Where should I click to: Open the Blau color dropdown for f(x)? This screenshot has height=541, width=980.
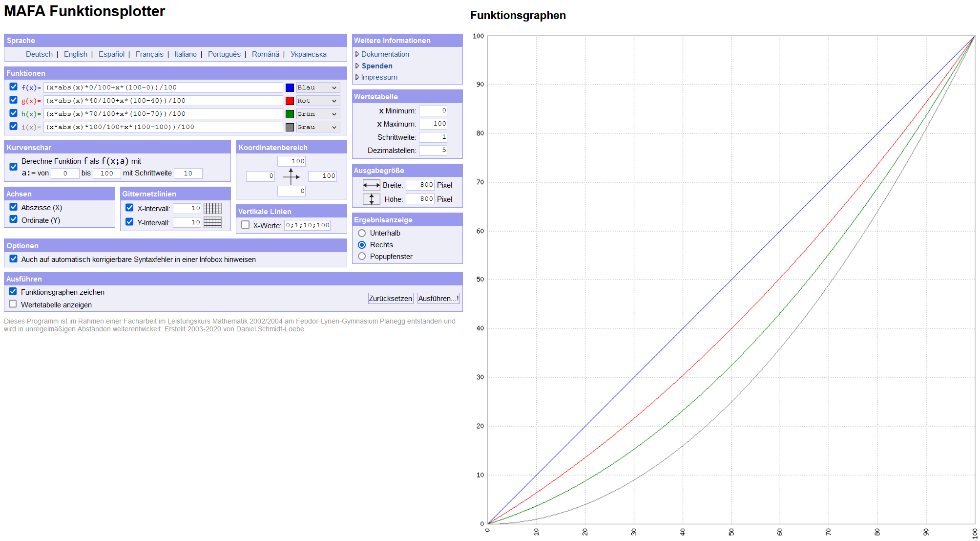pos(317,88)
